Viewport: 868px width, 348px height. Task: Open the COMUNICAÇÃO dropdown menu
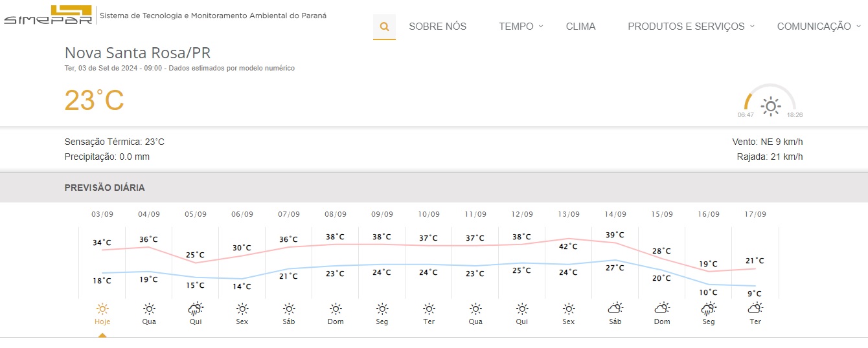tap(818, 27)
